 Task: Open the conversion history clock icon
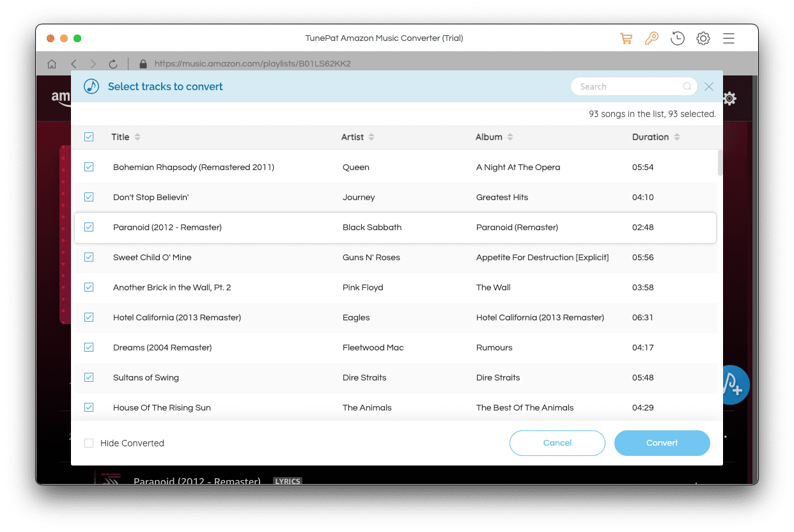point(678,38)
